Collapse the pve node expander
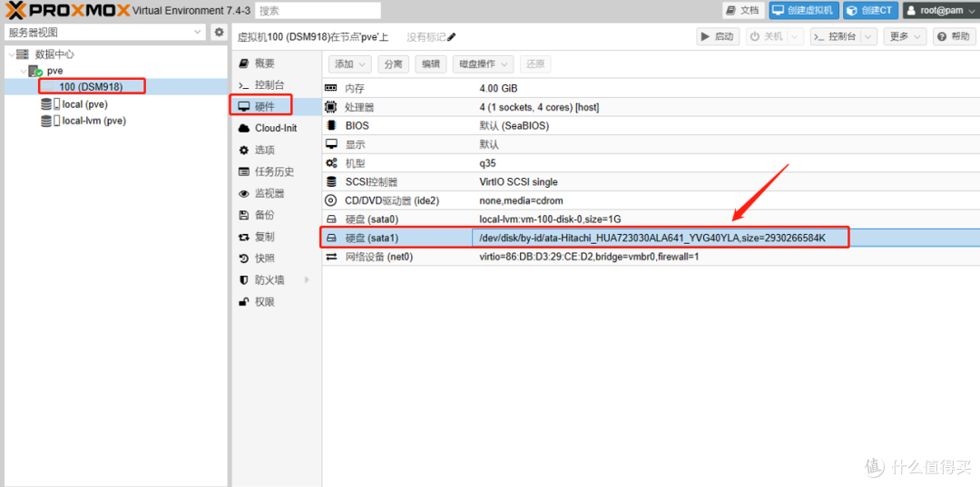 pyautogui.click(x=23, y=71)
